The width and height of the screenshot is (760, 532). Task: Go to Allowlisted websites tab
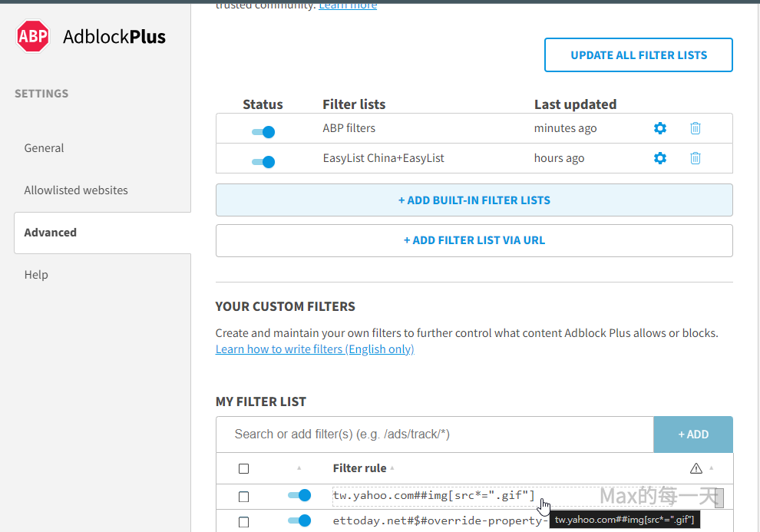76,190
